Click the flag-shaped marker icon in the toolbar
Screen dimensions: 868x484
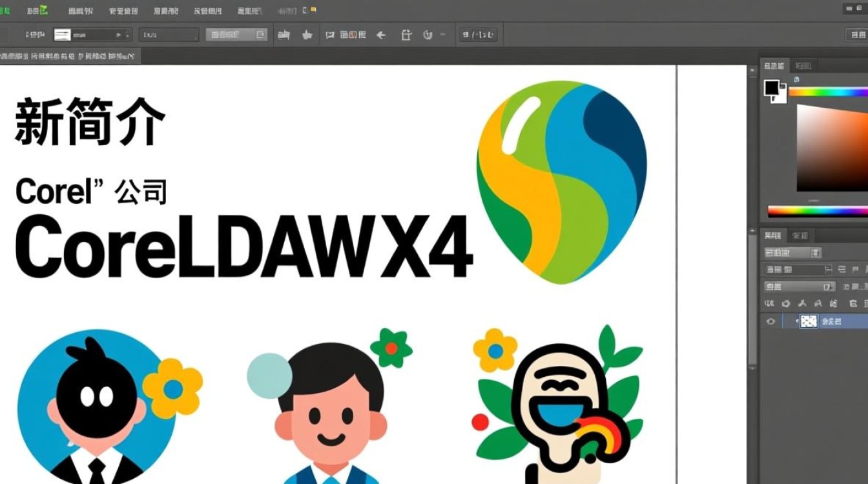point(330,34)
